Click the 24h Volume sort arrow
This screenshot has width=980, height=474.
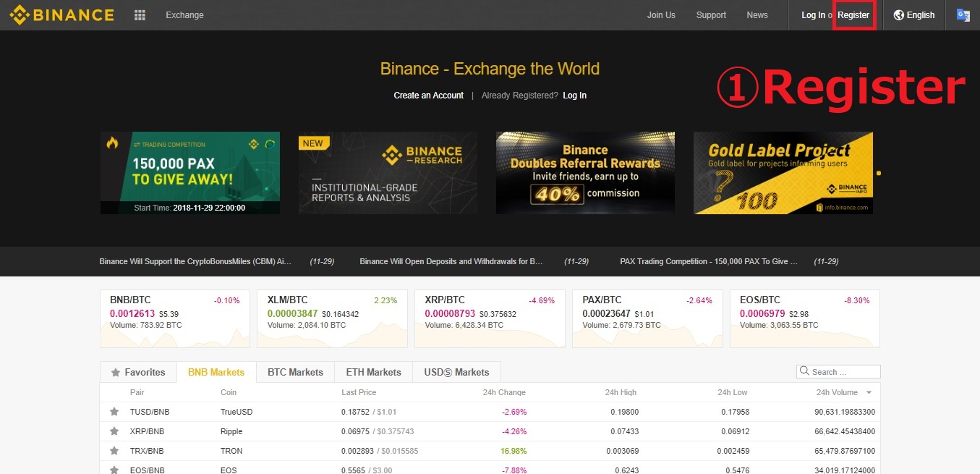tap(869, 392)
